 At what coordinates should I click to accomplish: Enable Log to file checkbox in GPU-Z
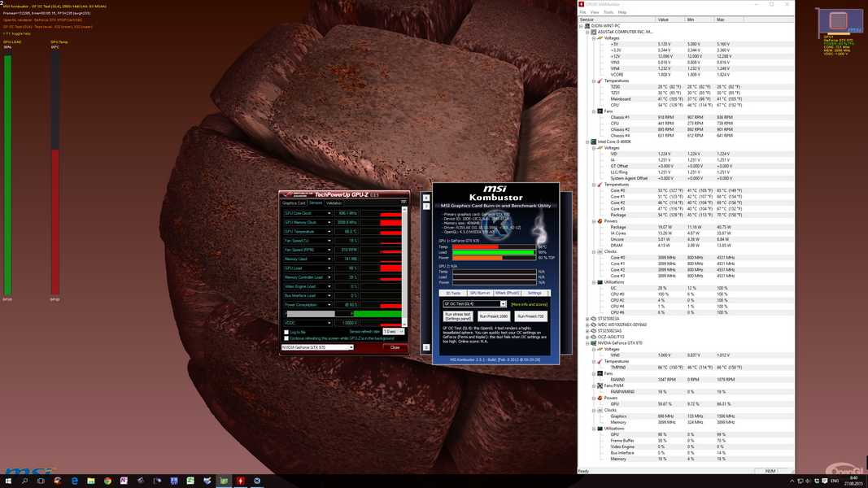tap(286, 332)
